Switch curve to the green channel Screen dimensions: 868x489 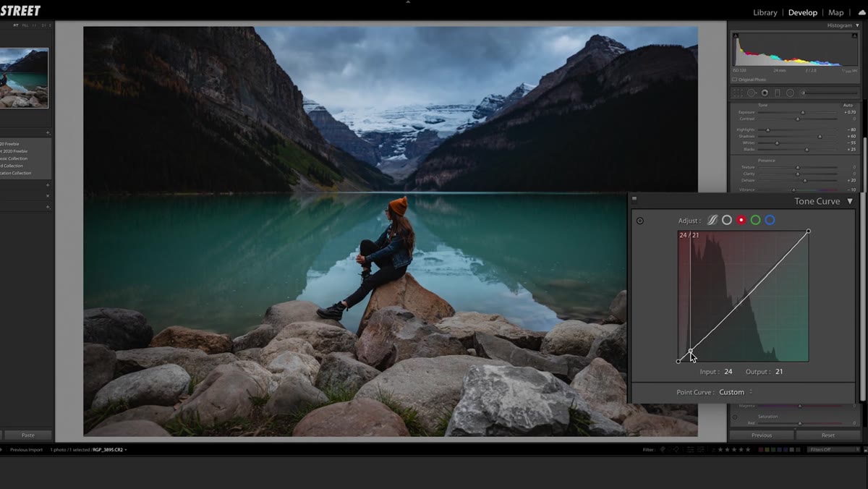pos(755,220)
